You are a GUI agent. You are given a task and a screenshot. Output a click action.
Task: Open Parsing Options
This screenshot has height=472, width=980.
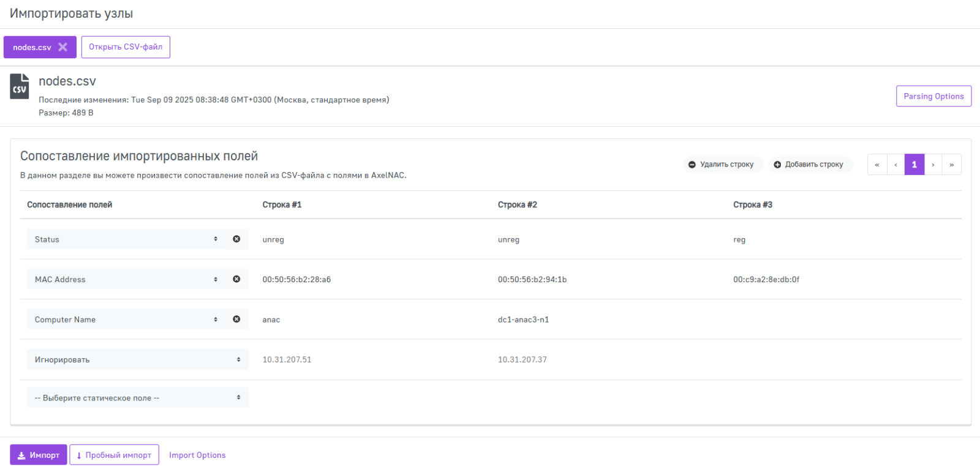(933, 96)
